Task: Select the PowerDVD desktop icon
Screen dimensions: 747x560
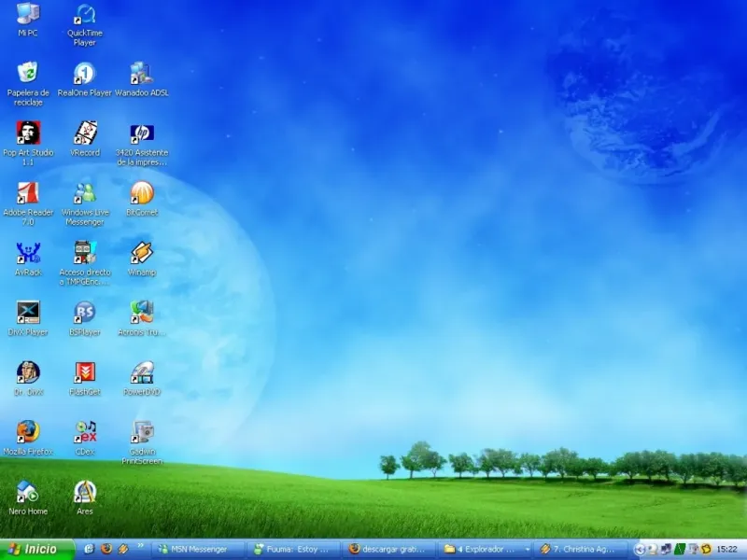Action: 142,378
